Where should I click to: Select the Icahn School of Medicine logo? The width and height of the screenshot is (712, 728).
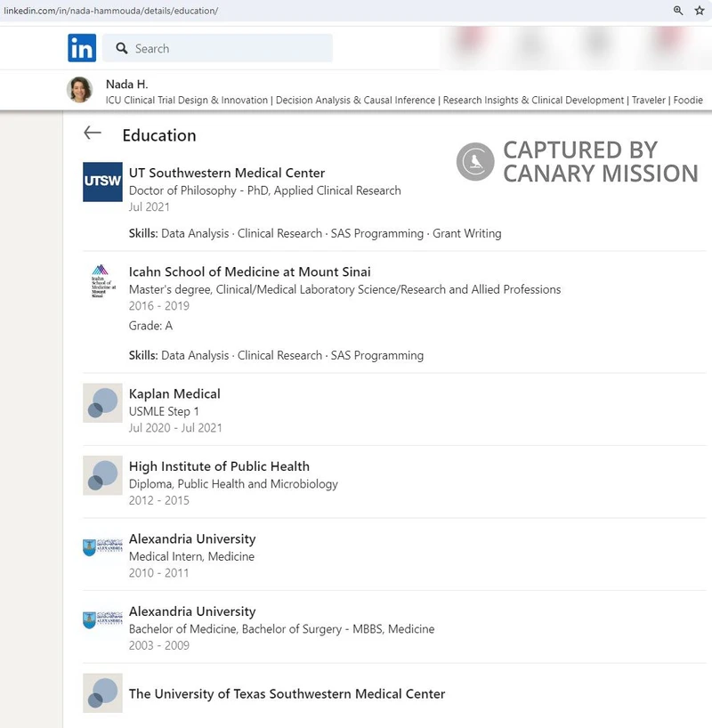[101, 283]
